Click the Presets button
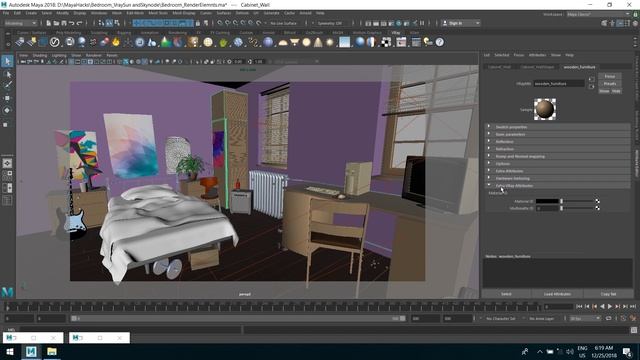The width and height of the screenshot is (640, 360). (610, 84)
